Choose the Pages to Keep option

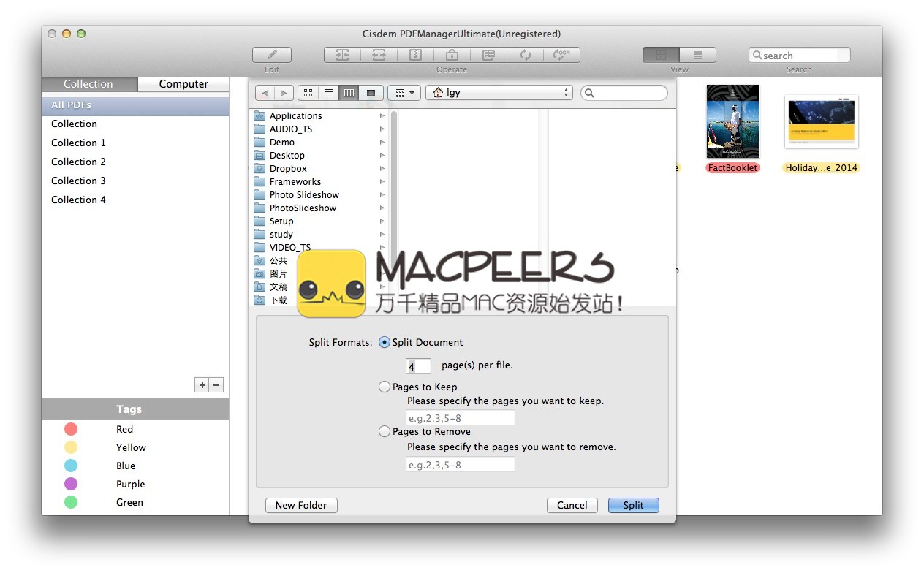[x=385, y=387]
